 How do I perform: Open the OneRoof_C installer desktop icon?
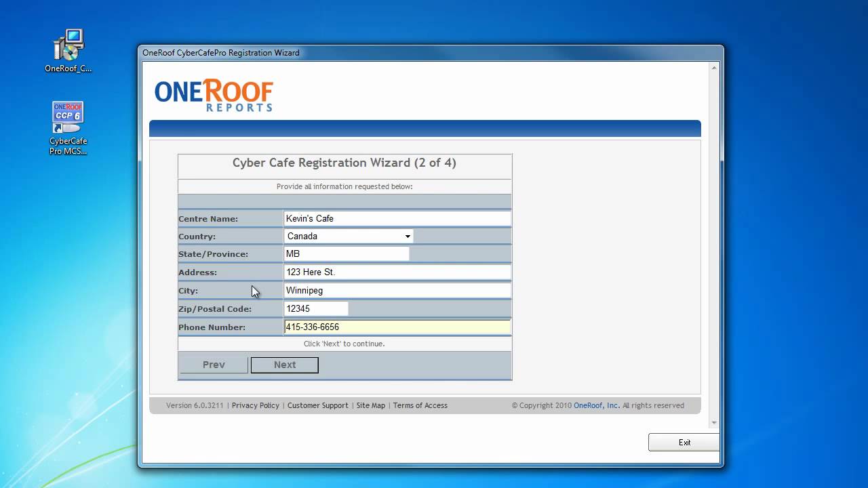tap(68, 50)
